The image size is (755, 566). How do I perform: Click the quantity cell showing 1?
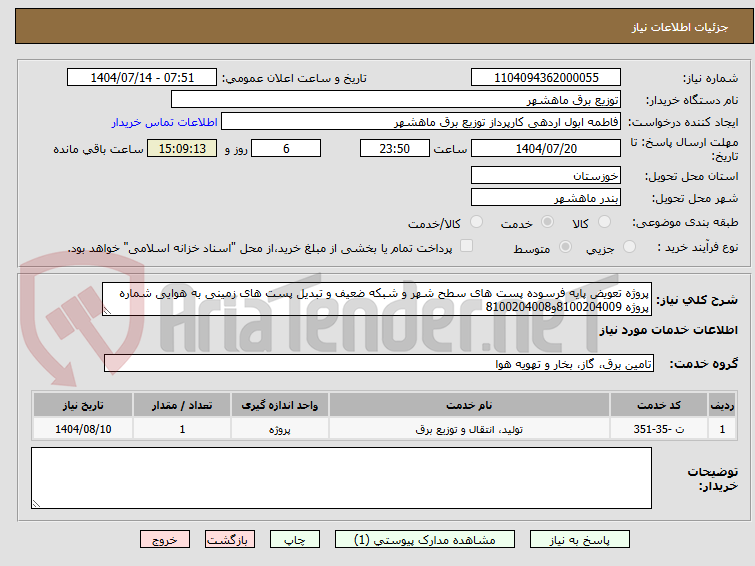[x=182, y=429]
